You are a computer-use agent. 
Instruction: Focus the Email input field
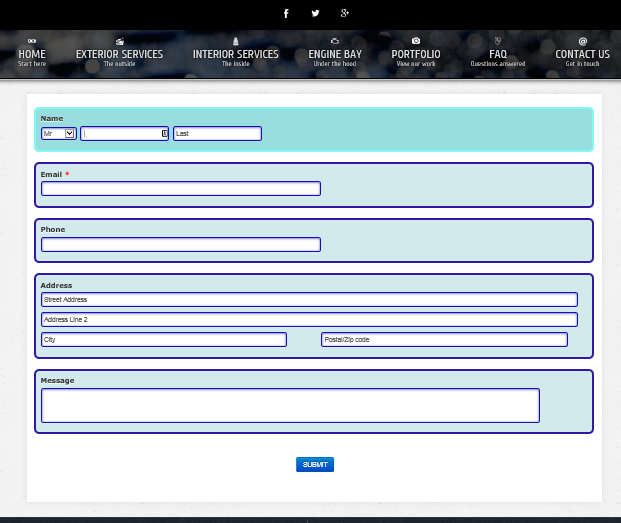point(181,188)
